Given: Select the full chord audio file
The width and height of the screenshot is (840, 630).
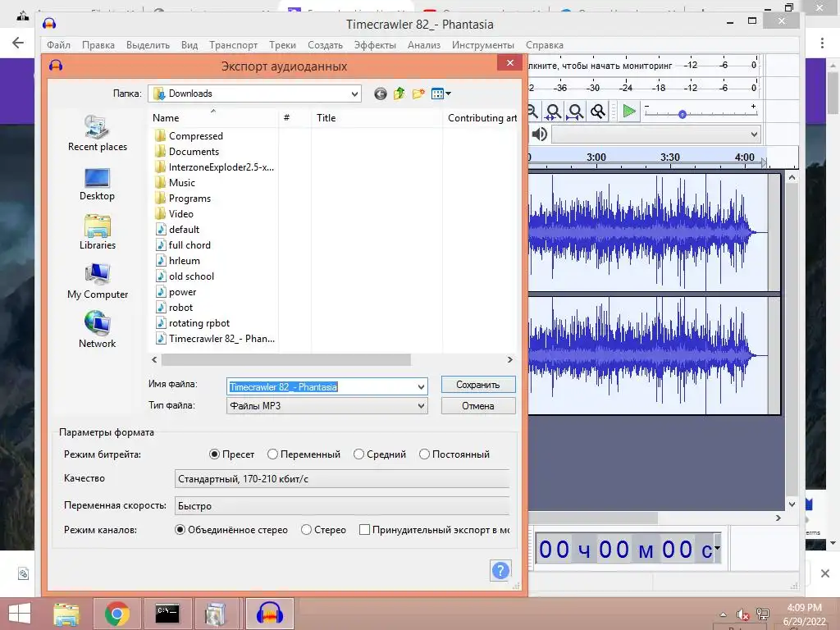Looking at the screenshot, I should (x=189, y=244).
